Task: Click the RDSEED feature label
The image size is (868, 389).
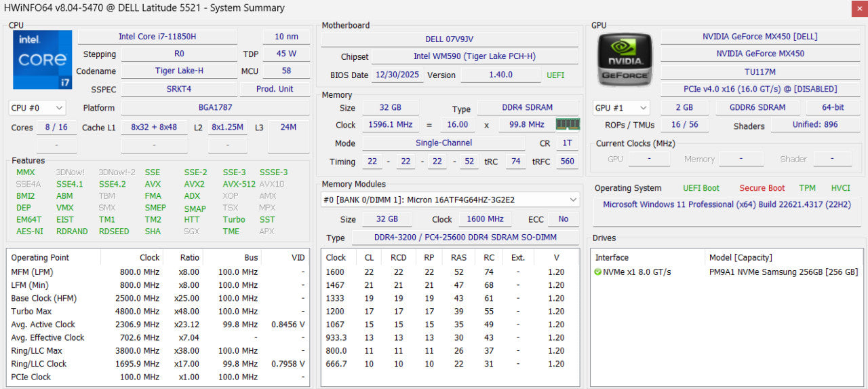Action: 114,231
